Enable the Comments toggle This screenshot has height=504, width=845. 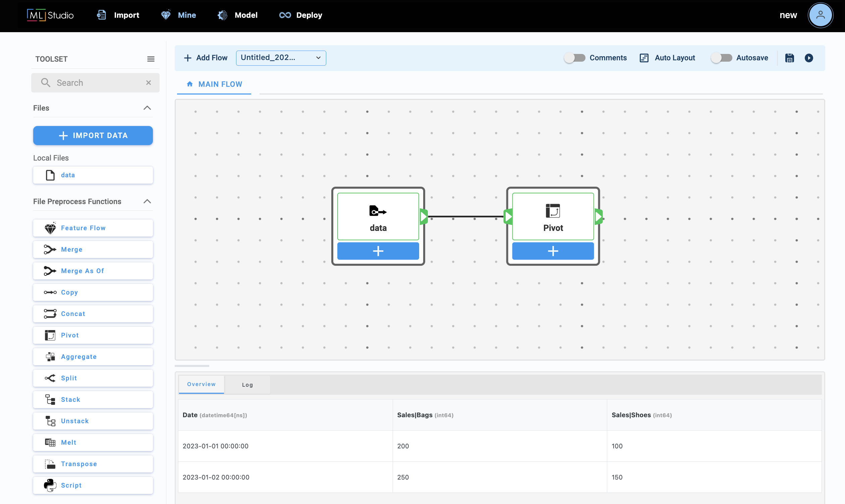click(x=574, y=58)
